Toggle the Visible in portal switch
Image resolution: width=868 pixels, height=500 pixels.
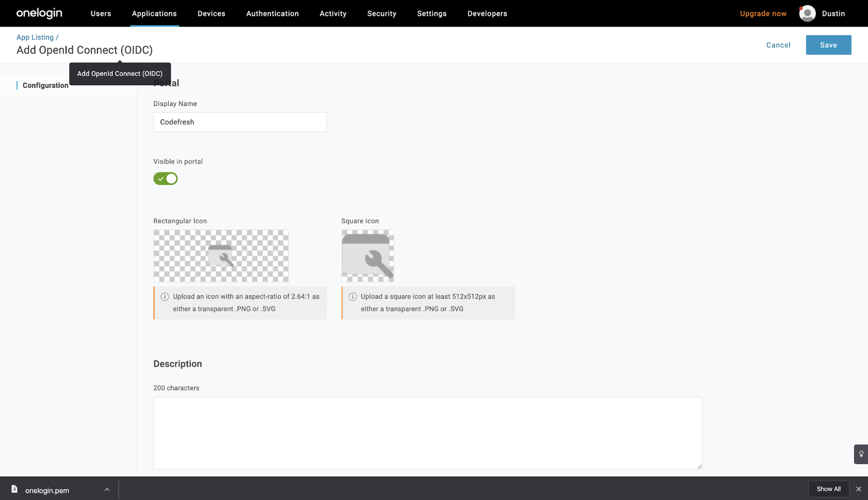(165, 179)
